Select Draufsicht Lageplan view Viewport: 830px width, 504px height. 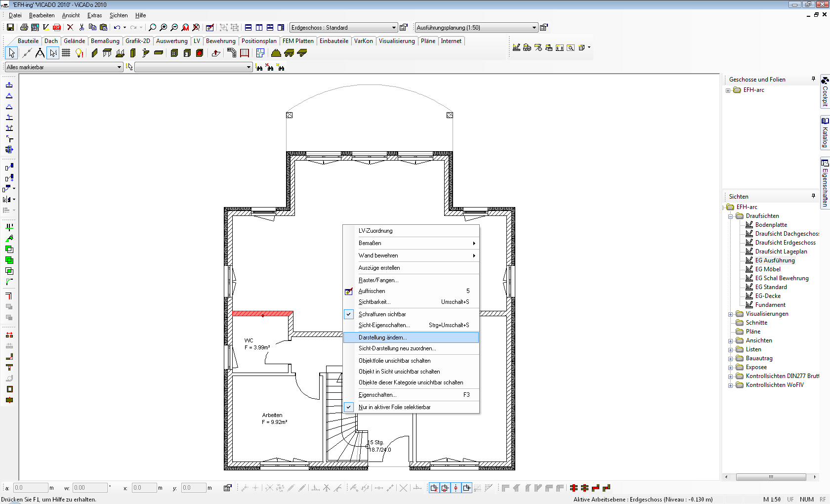[781, 252]
